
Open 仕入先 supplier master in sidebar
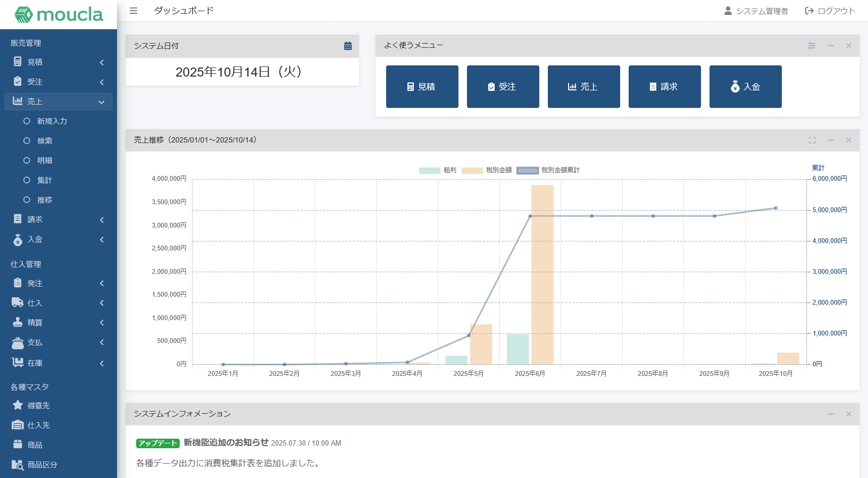click(38, 425)
